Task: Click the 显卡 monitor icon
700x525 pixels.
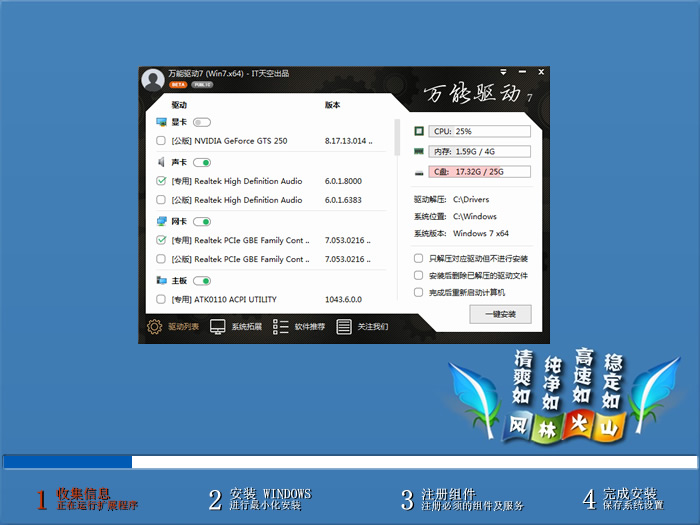Action: [x=161, y=122]
